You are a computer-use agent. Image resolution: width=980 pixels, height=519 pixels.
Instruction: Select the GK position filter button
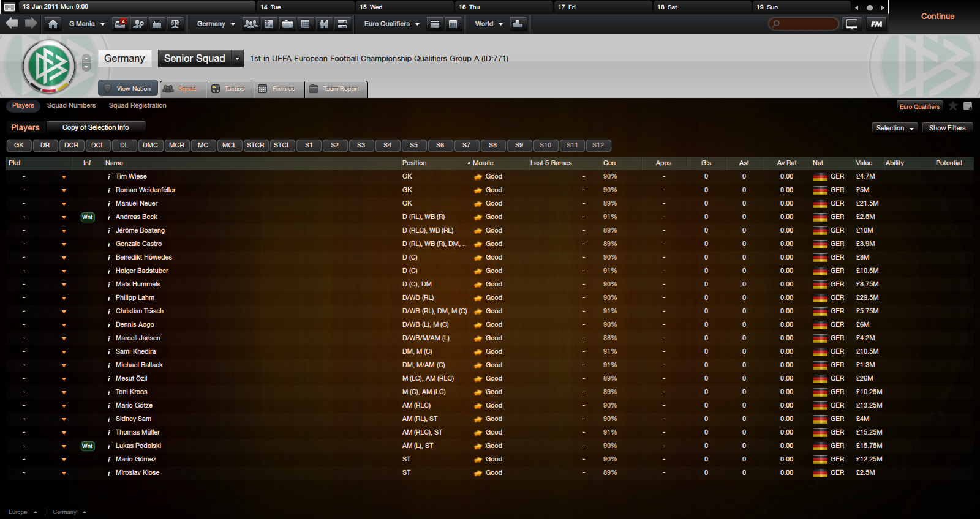[x=19, y=146]
